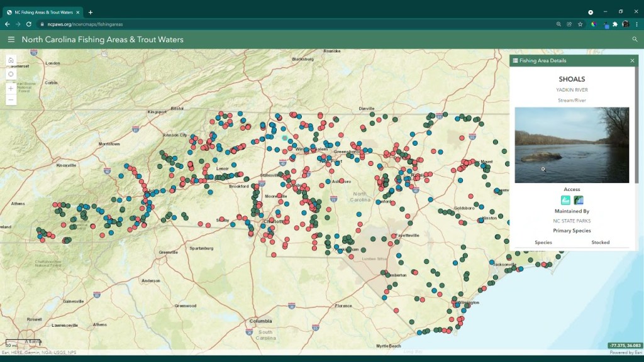Open the hamburger menu beside the page title
Viewport: 644px width, 362px height.
[x=11, y=40]
